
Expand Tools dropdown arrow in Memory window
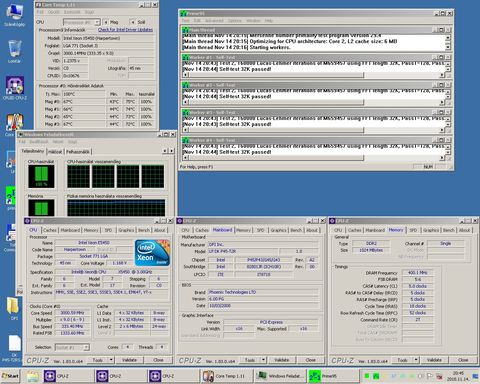[x=416, y=360]
